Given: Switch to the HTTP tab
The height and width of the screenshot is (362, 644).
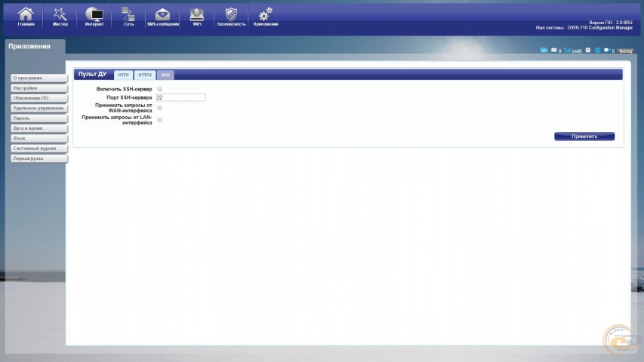Looking at the screenshot, I should click(x=123, y=75).
